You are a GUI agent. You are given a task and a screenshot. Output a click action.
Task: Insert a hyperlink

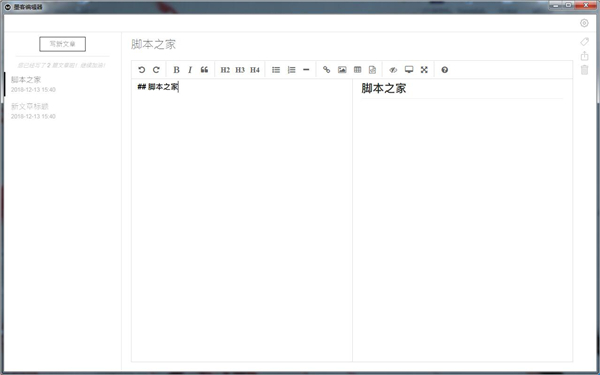[x=326, y=70]
